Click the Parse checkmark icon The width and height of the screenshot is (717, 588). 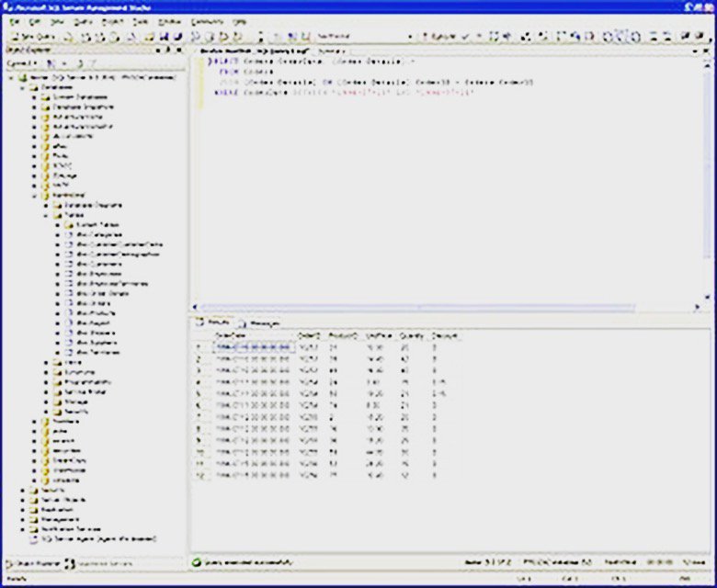point(465,37)
